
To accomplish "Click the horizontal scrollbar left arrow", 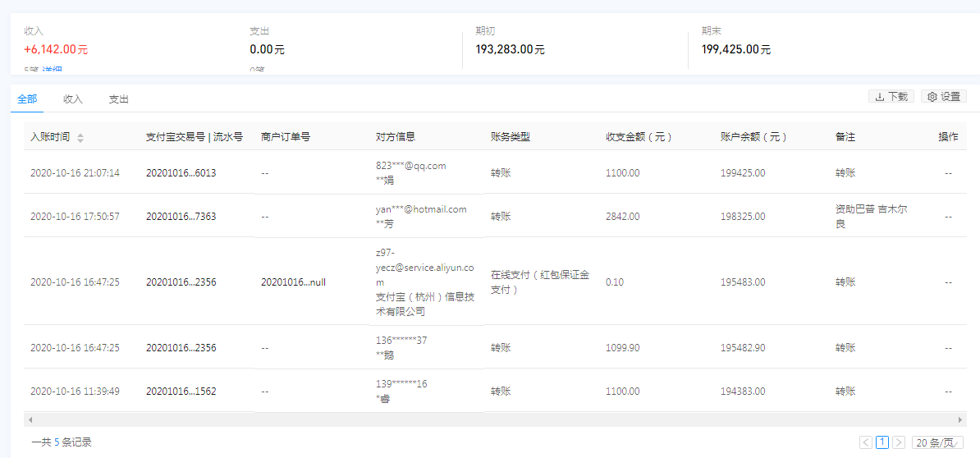I will pyautogui.click(x=30, y=419).
